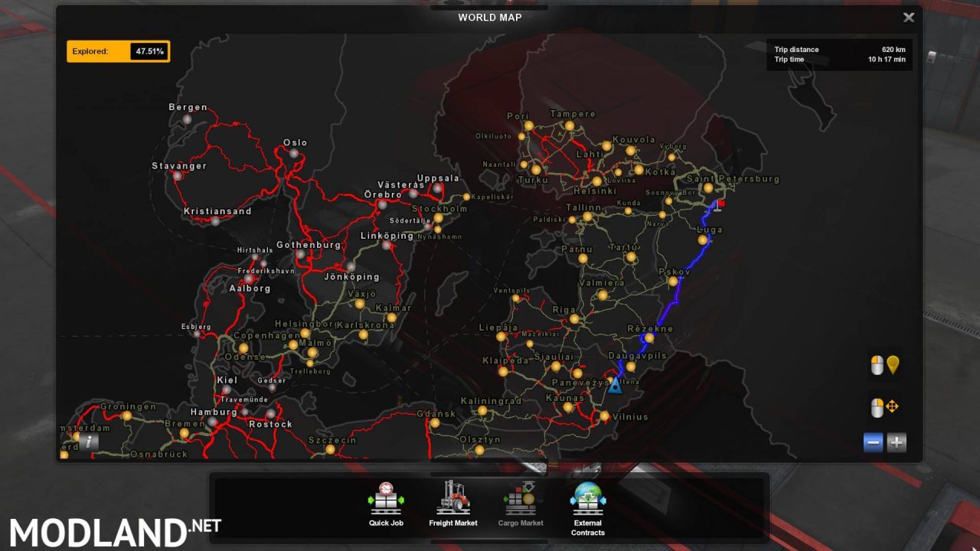The width and height of the screenshot is (980, 551).
Task: Click the Aalborg city label
Action: pyautogui.click(x=250, y=289)
